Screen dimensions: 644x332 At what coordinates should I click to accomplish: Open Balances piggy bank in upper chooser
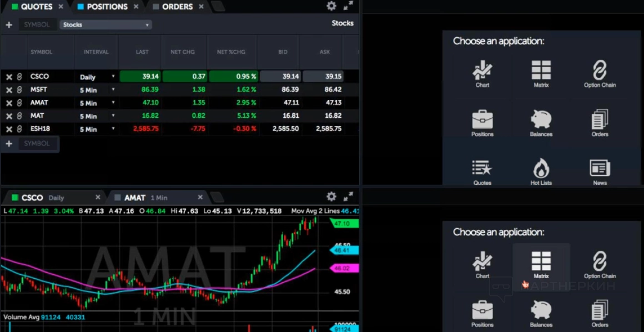tap(541, 123)
